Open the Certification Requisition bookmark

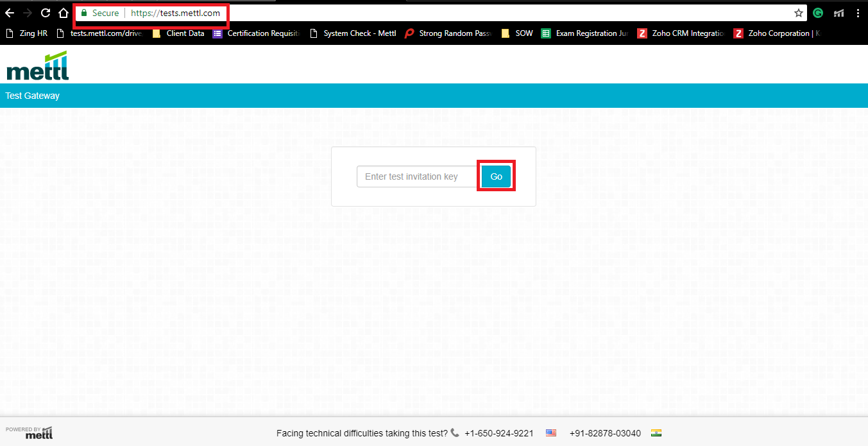(x=257, y=33)
